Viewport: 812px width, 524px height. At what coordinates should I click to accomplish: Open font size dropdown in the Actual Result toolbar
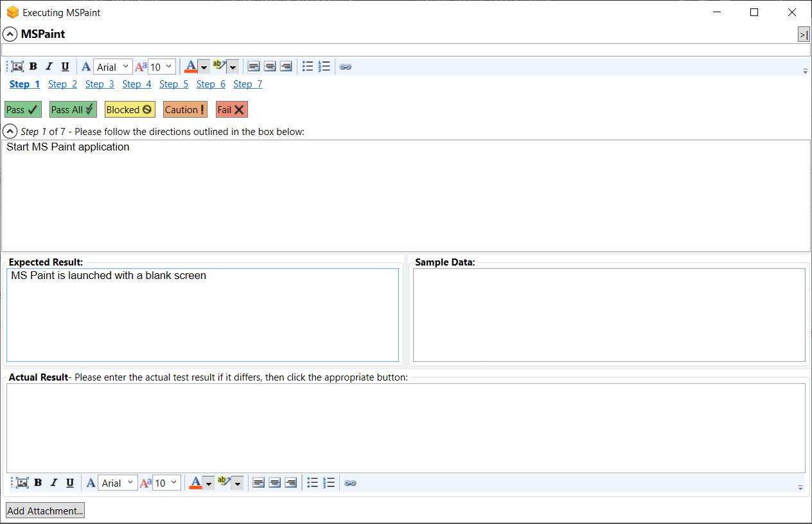tap(166, 483)
